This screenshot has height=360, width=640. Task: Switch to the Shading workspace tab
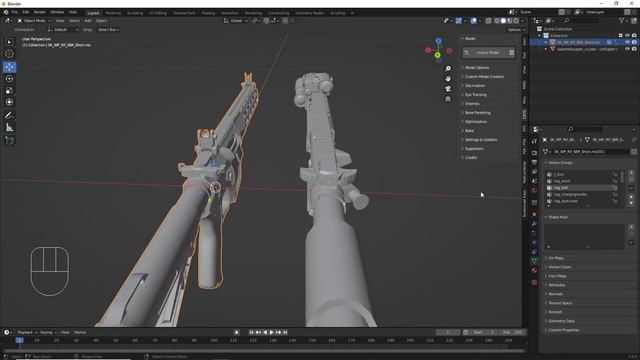[208, 13]
